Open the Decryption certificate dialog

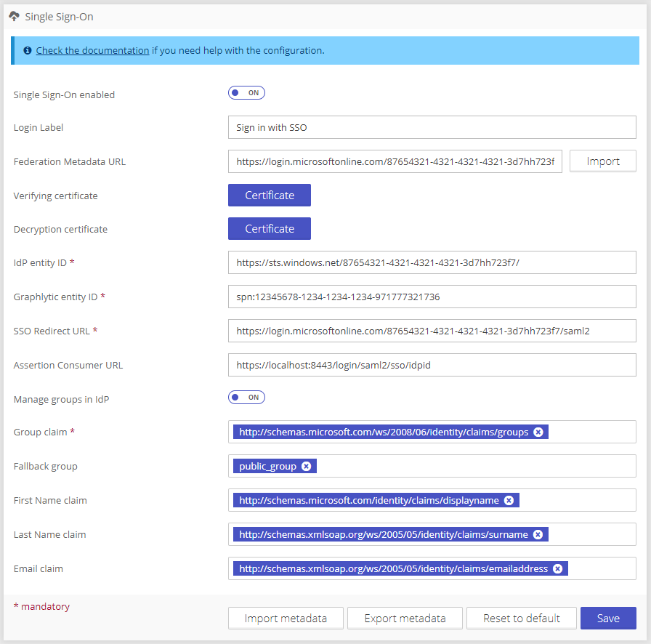(x=269, y=228)
